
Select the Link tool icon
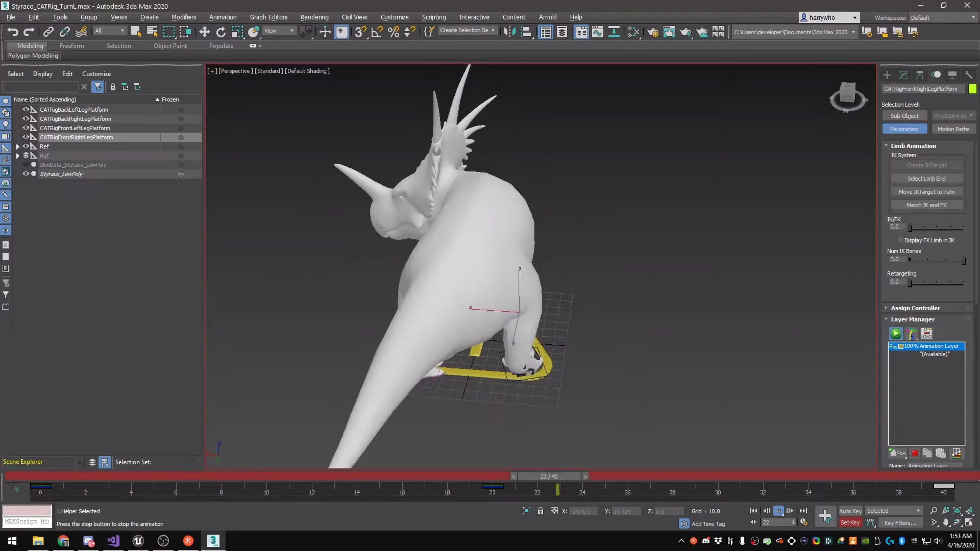point(48,32)
